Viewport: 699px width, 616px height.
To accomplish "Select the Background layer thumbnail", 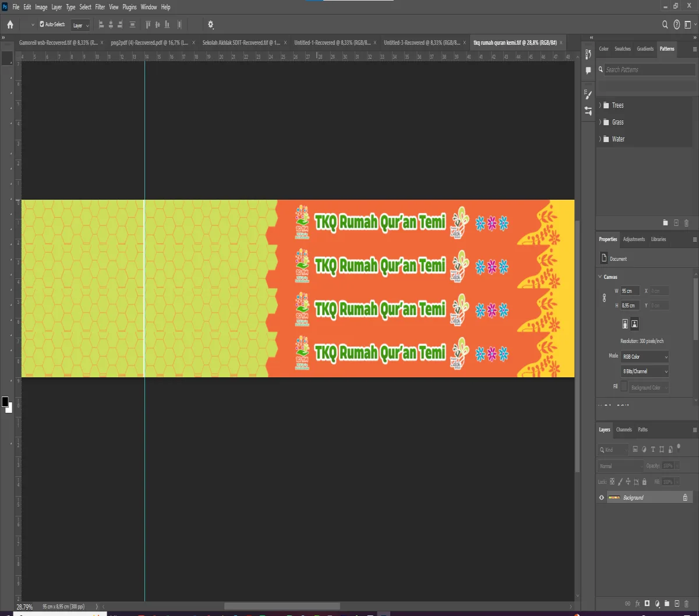I will click(614, 498).
